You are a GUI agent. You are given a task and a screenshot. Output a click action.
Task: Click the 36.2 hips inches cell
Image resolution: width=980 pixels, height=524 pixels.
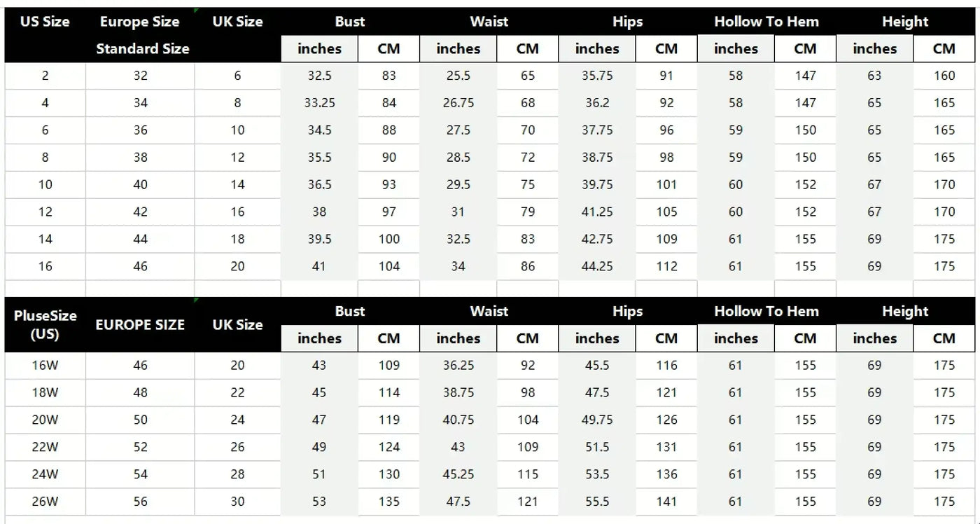(x=597, y=103)
